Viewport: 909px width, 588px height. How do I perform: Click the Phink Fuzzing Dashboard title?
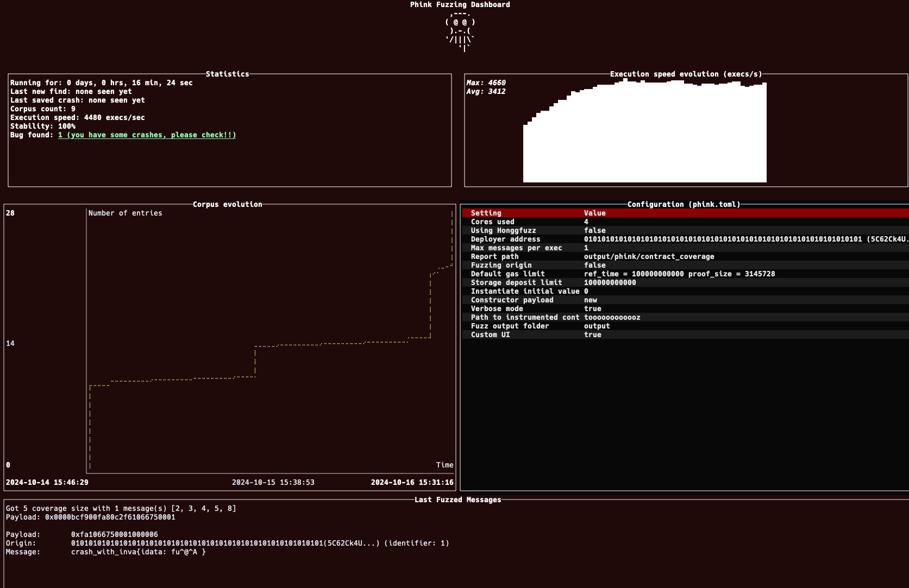tap(460, 4)
